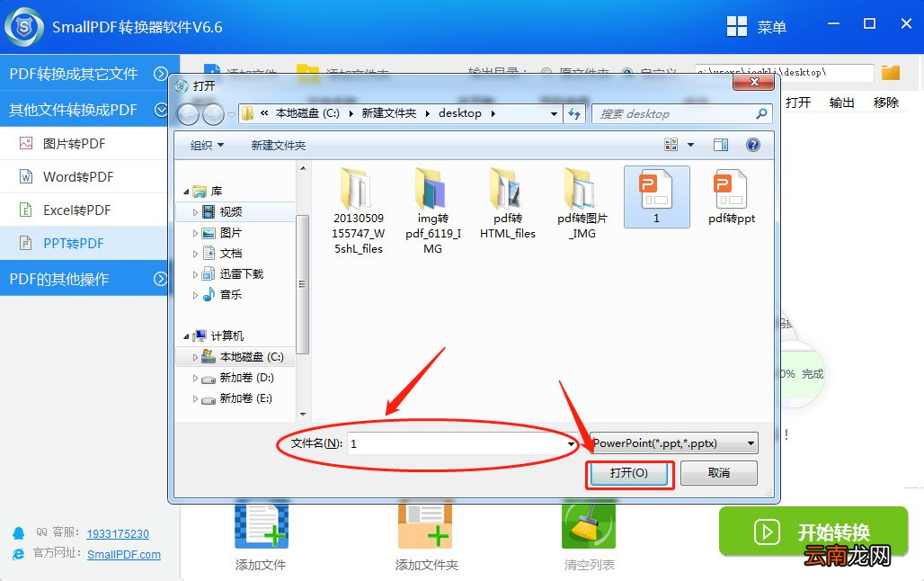Toggle the preview pane icon in the dialog
The width and height of the screenshot is (924, 581).
(720, 145)
